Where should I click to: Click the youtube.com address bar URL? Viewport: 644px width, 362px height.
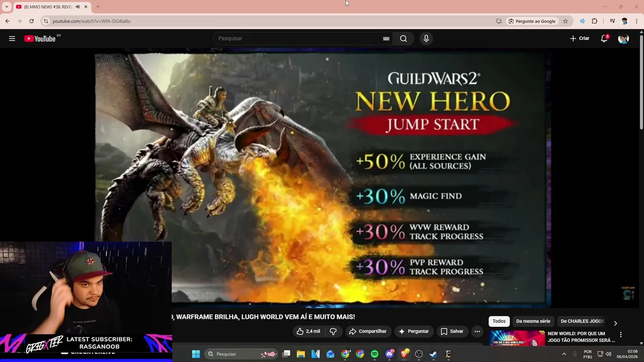[92, 21]
